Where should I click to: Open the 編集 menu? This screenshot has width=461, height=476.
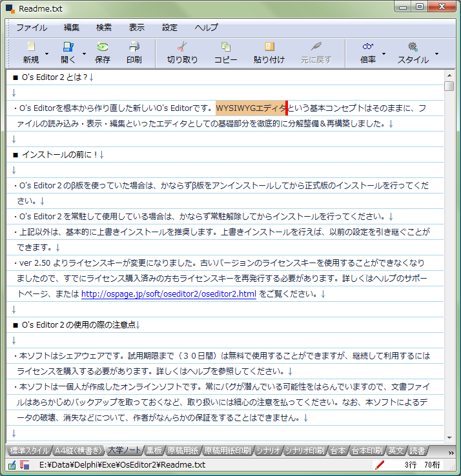tap(72, 28)
